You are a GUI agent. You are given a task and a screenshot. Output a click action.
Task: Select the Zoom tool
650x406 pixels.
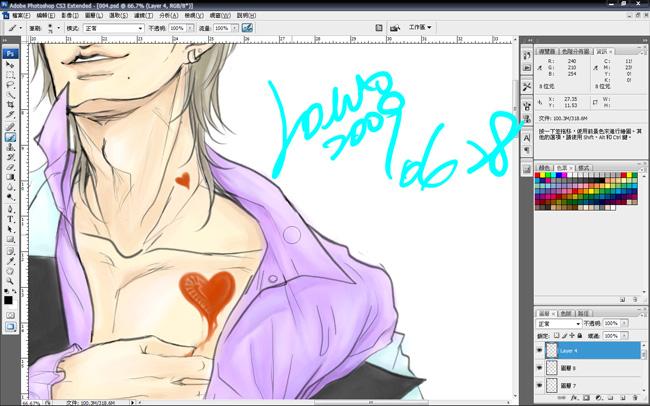pyautogui.click(x=10, y=281)
